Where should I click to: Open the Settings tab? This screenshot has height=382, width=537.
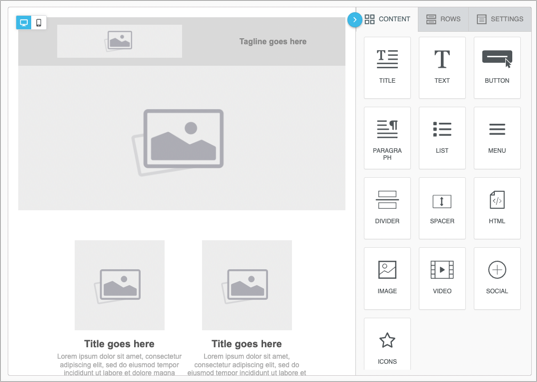[500, 19]
